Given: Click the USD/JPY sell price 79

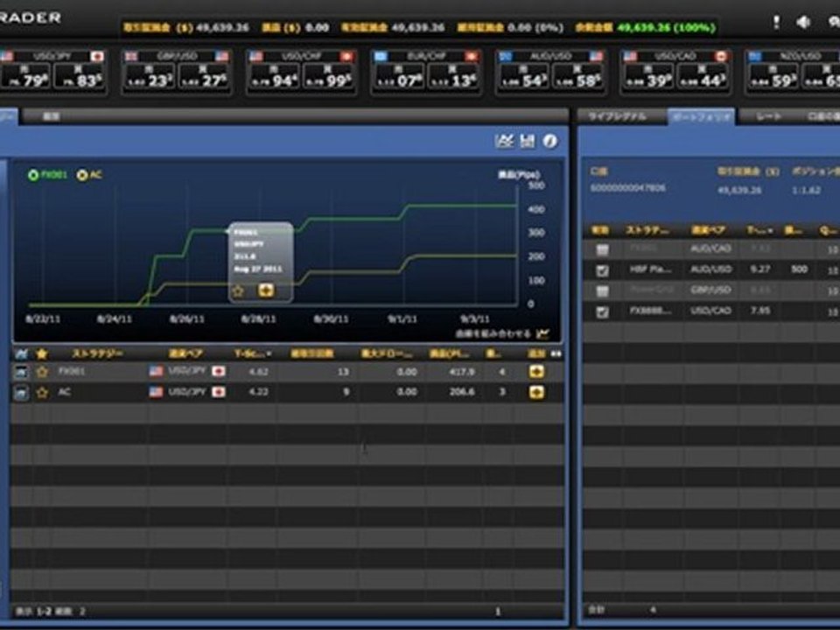Looking at the screenshot, I should (26, 75).
